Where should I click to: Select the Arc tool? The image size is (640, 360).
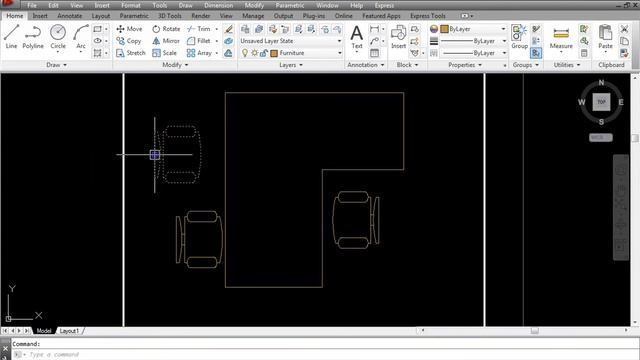tap(81, 37)
